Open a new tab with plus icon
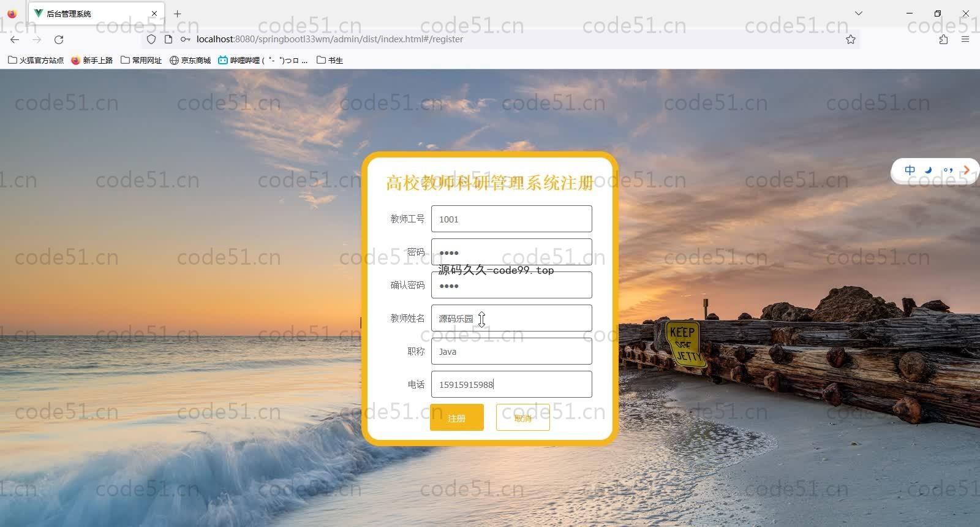 coord(178,13)
